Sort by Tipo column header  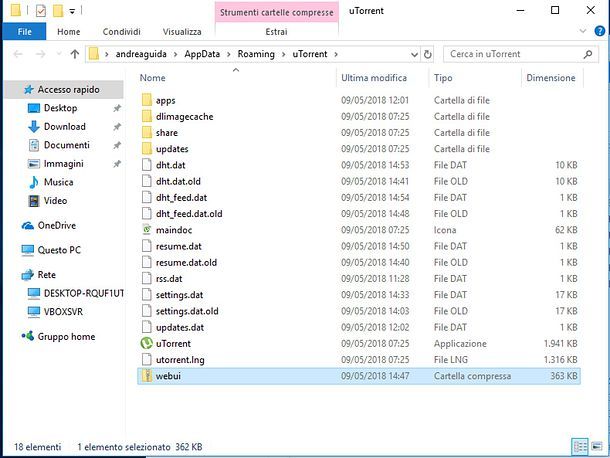pos(443,78)
